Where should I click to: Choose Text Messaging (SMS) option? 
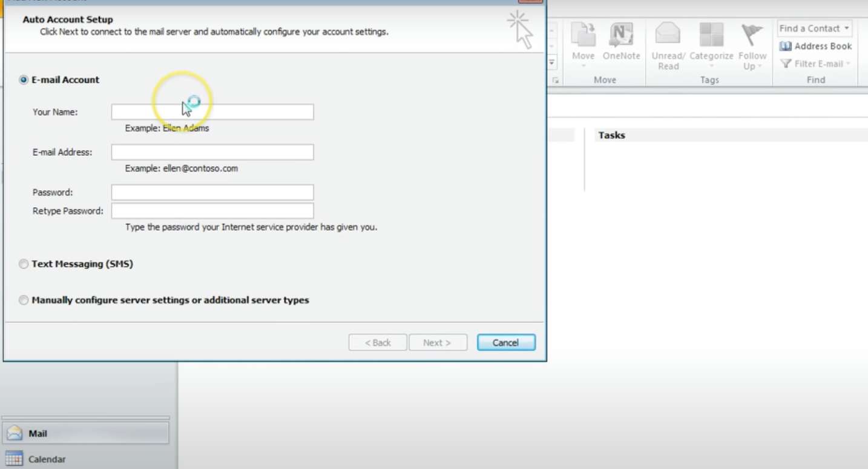click(24, 264)
